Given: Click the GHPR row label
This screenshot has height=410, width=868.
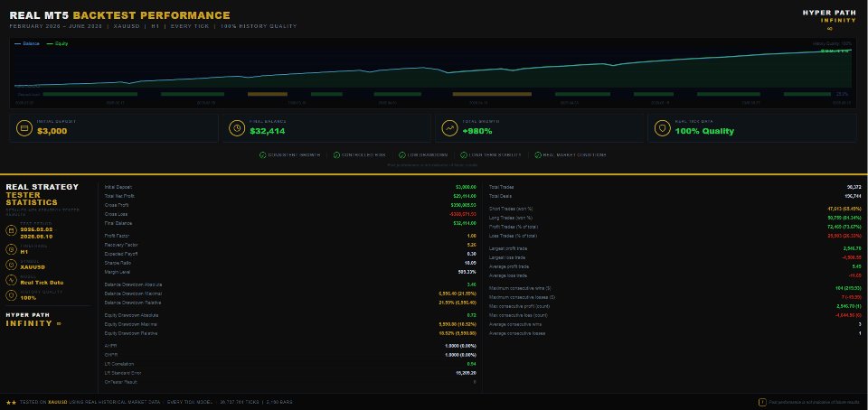Looking at the screenshot, I should tap(110, 355).
